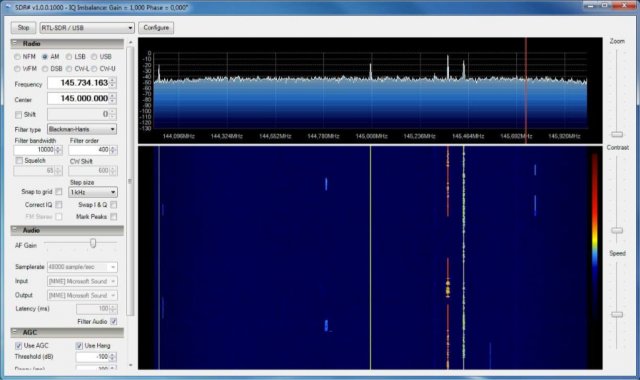Toggle the Swap I & Q checkbox

113,204
